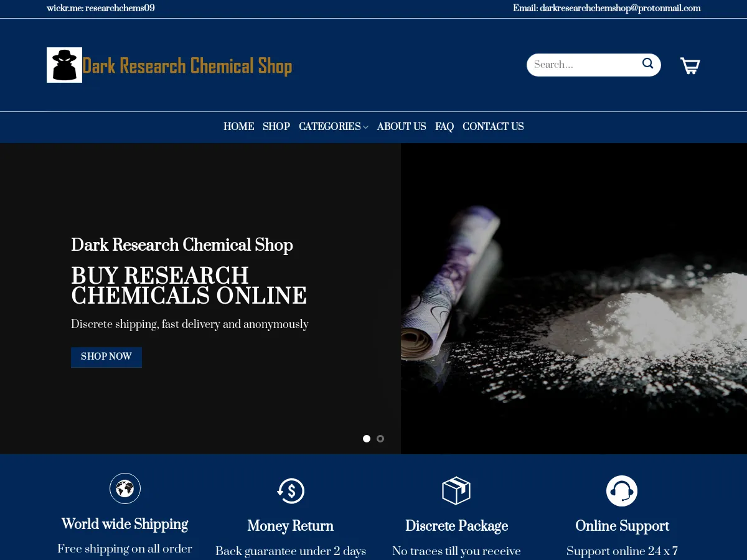This screenshot has height=560, width=747.
Task: Click the shopping cart icon
Action: [690, 65]
